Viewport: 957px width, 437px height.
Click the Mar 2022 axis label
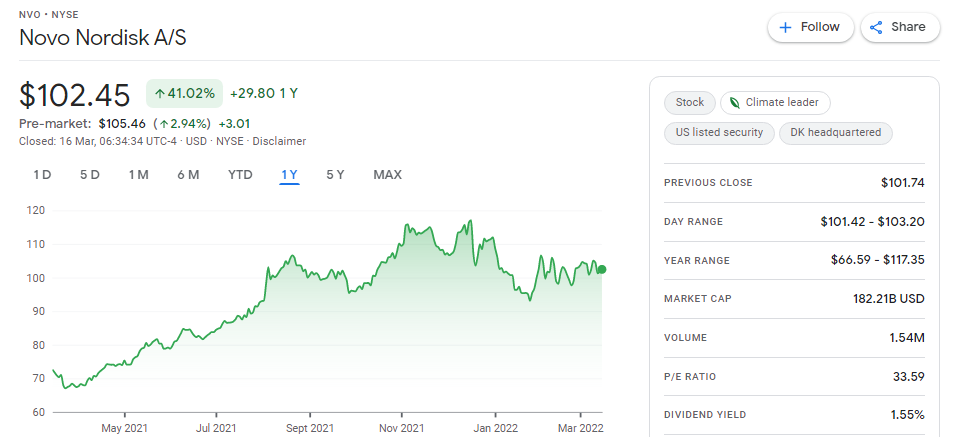[x=582, y=428]
